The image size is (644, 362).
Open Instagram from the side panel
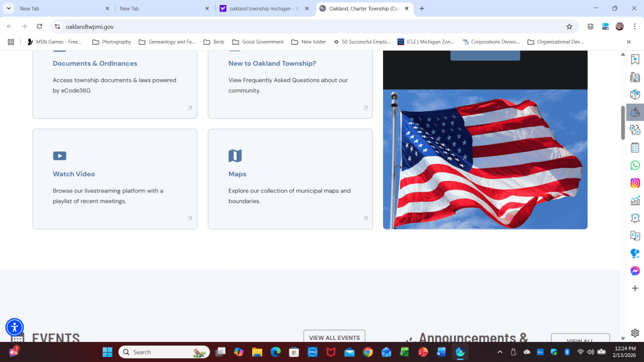pos(635,183)
